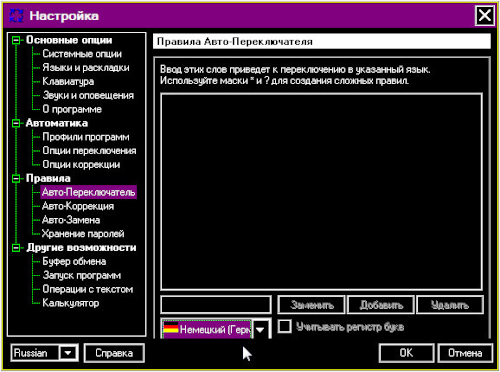Select Языки и раскладки in tree
The height and width of the screenshot is (372, 500).
86,68
